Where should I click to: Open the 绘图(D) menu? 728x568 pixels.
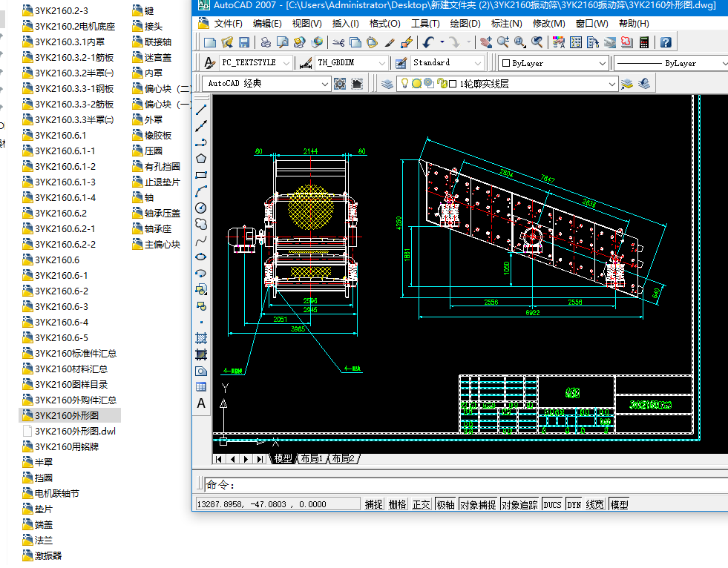pos(465,23)
